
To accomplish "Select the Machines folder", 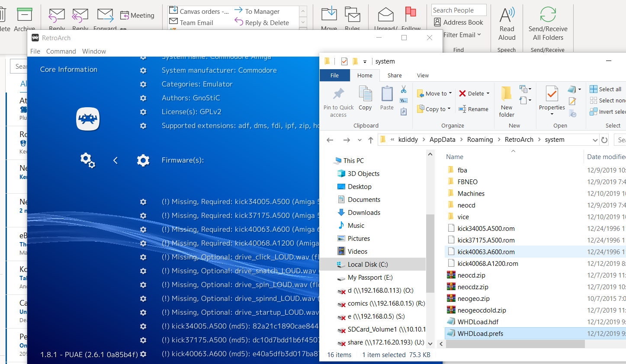I will click(x=471, y=193).
